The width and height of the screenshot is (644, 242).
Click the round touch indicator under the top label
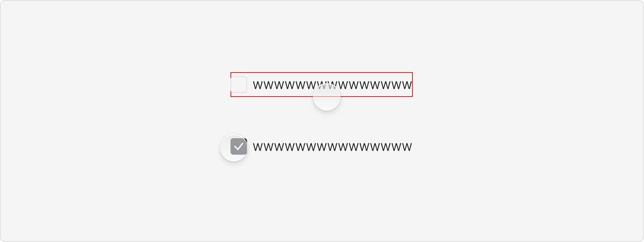point(327,97)
